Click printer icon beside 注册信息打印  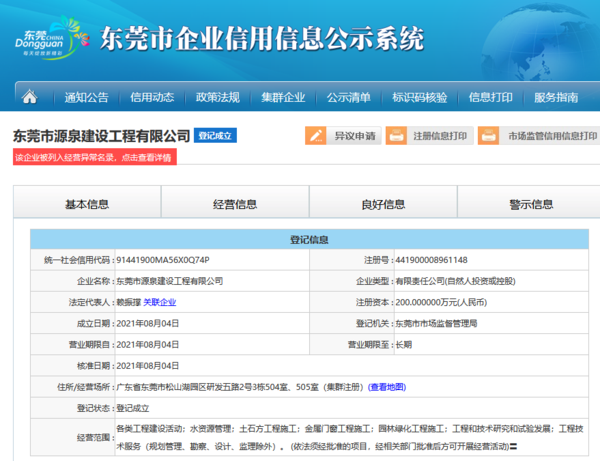pos(396,136)
